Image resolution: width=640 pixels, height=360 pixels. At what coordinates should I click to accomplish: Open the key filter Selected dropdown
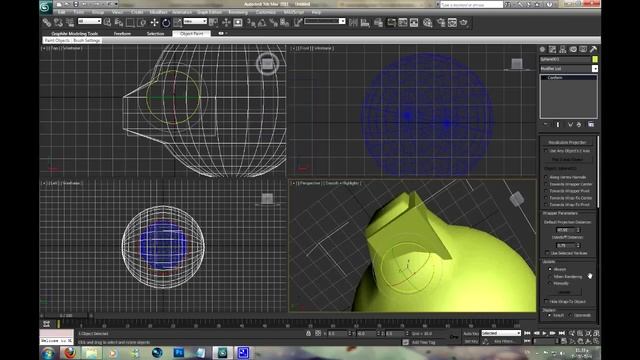501,333
